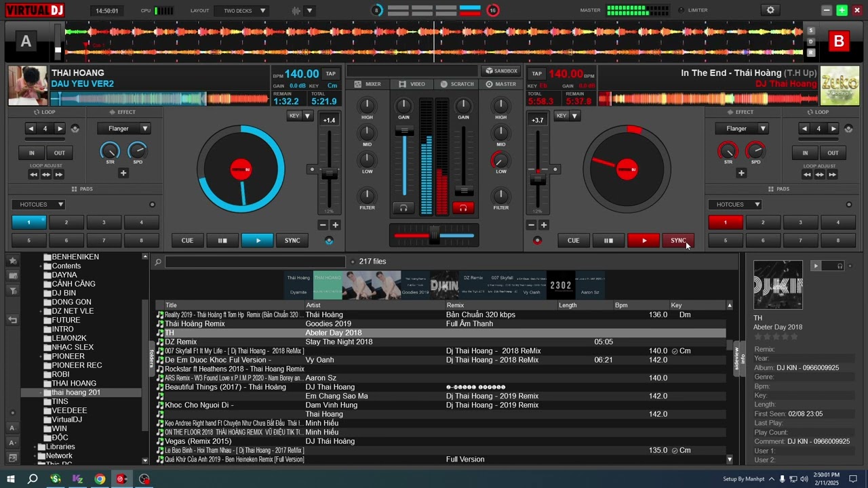Click the virtual folder sidebar icon
This screenshot has width=868, height=488.
click(x=13, y=276)
